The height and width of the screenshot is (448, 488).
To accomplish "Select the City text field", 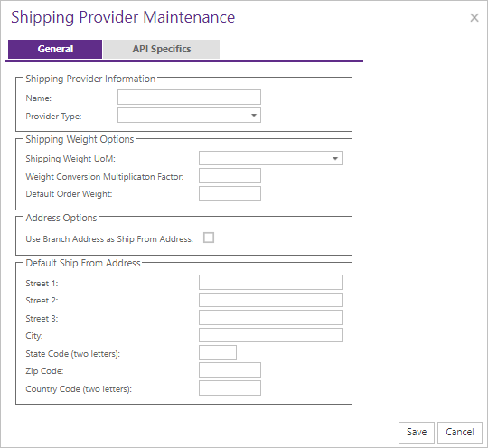I will (270, 335).
